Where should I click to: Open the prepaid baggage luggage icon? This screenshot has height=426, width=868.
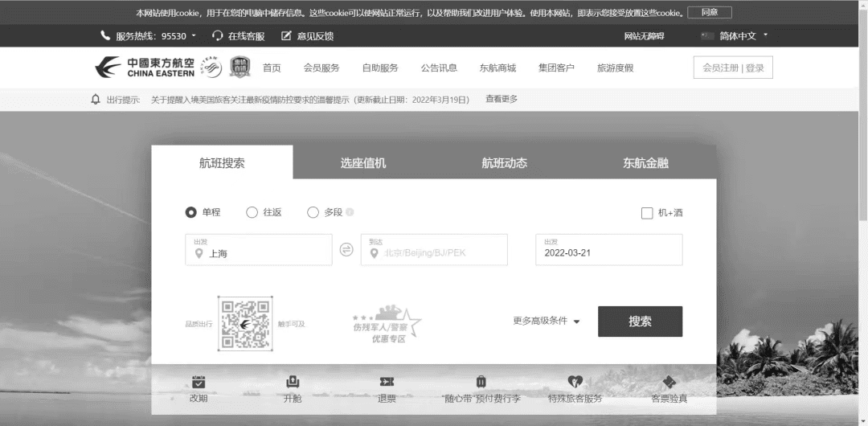point(481,383)
